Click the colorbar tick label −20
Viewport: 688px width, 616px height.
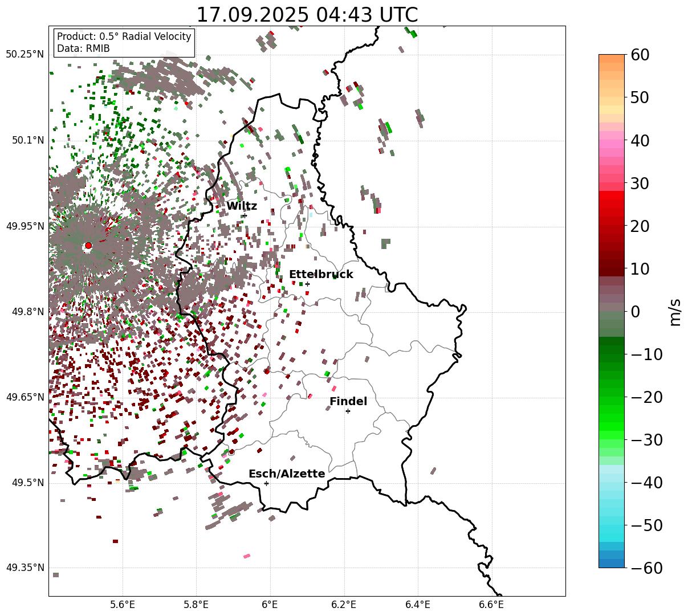coord(646,397)
